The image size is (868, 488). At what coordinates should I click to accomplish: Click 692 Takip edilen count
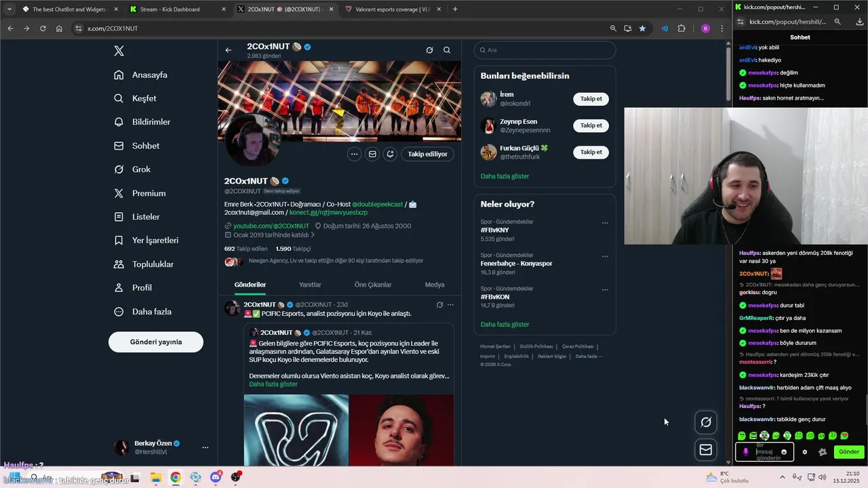(x=245, y=249)
